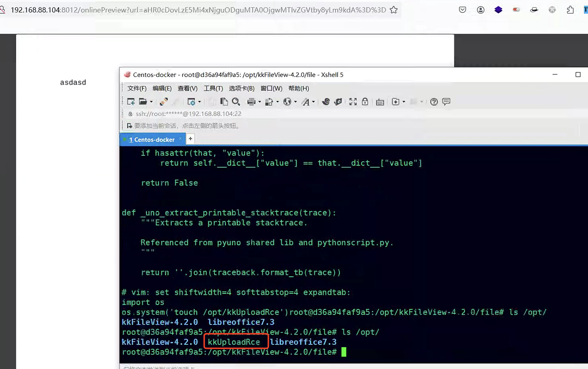The image size is (588, 369).
Task: Click 'libreoffice7.3' in last ls output
Action: coord(303,342)
